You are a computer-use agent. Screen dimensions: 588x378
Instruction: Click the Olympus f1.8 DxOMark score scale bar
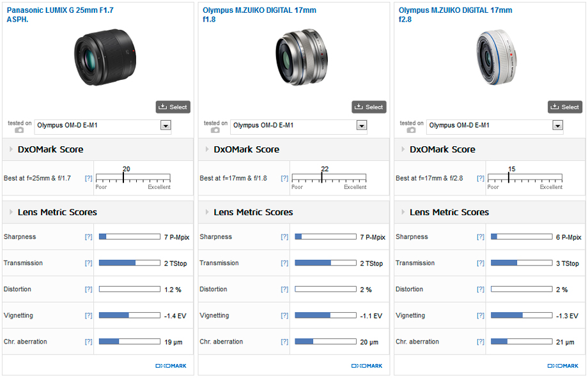click(x=329, y=178)
